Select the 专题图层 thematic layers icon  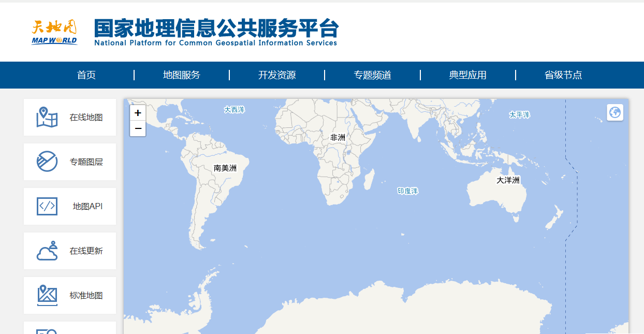click(x=46, y=162)
